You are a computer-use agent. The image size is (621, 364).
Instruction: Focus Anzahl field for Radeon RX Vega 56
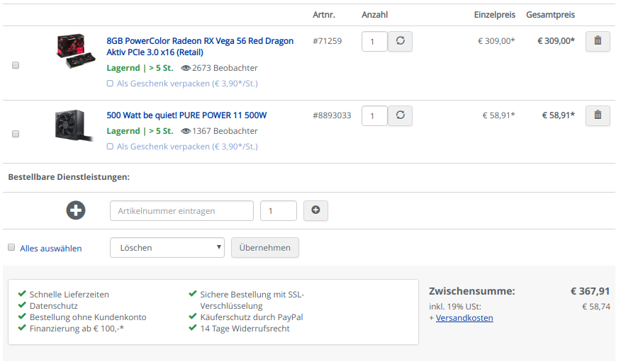click(374, 42)
